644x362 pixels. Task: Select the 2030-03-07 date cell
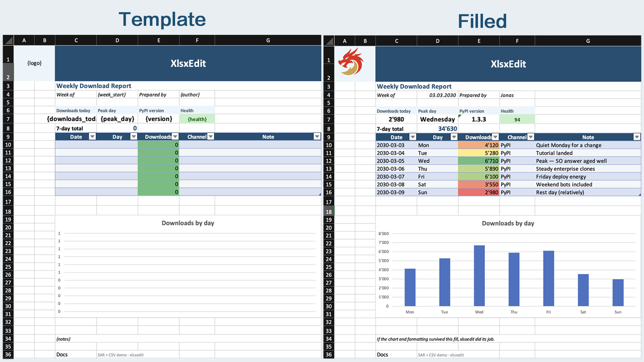click(396, 177)
